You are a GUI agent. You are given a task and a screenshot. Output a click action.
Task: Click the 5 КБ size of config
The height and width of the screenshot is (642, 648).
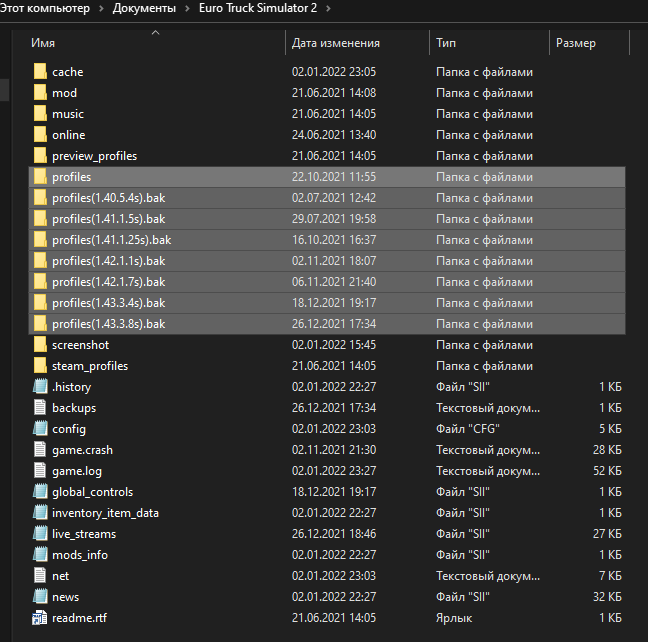coord(610,429)
